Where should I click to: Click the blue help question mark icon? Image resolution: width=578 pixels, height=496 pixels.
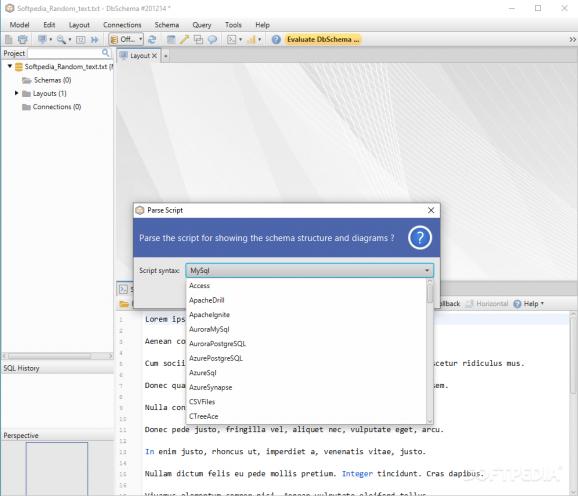point(276,39)
